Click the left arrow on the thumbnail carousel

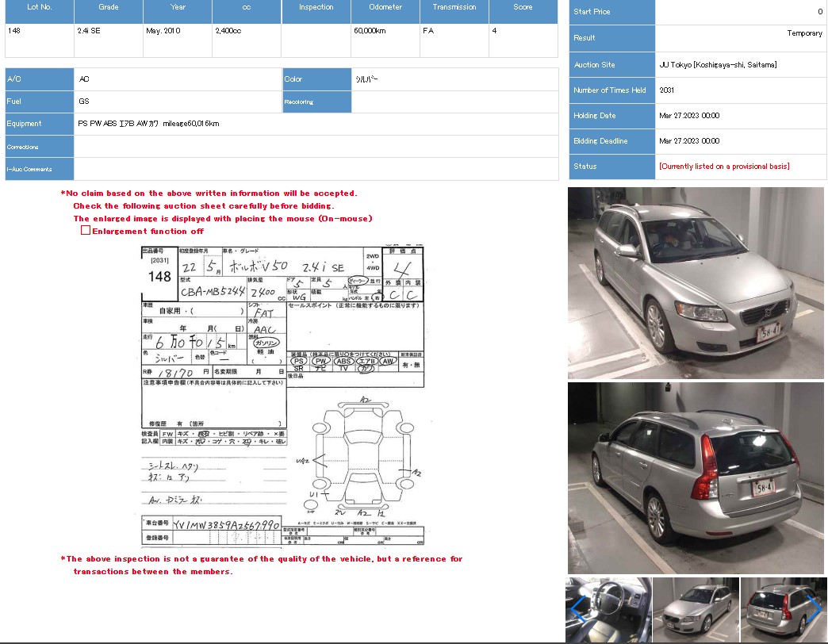[578, 609]
